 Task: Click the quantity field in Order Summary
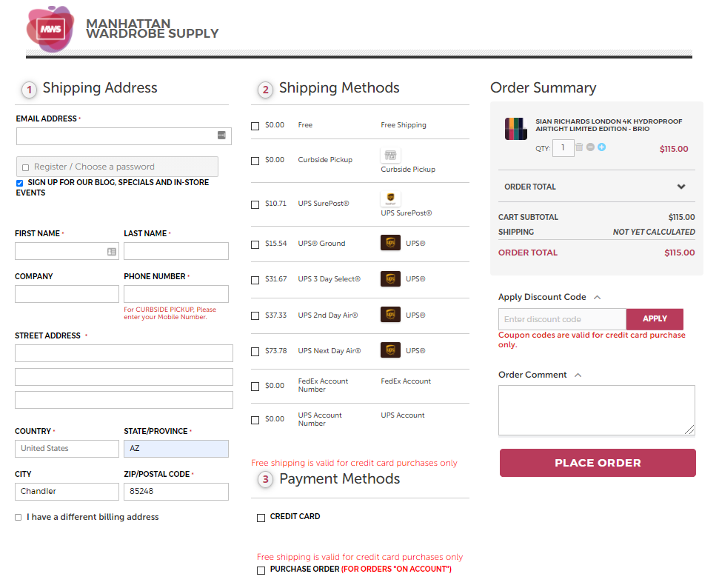563,147
